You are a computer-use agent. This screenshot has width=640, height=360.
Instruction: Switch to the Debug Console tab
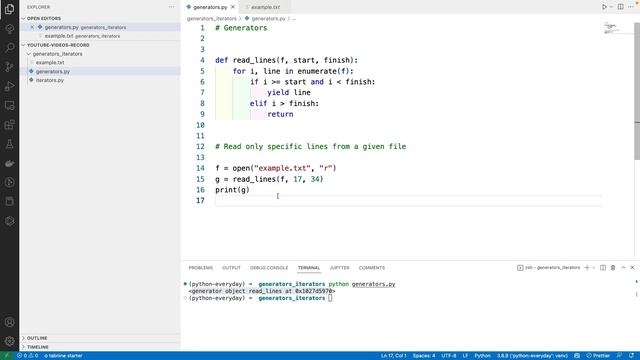point(269,268)
